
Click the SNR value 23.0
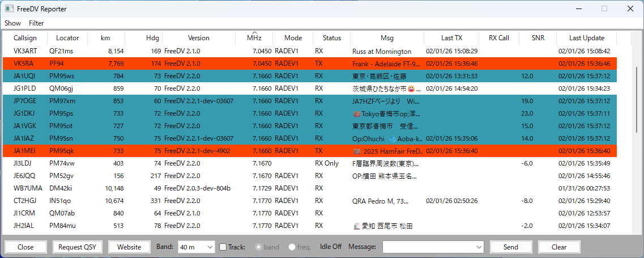click(x=527, y=113)
